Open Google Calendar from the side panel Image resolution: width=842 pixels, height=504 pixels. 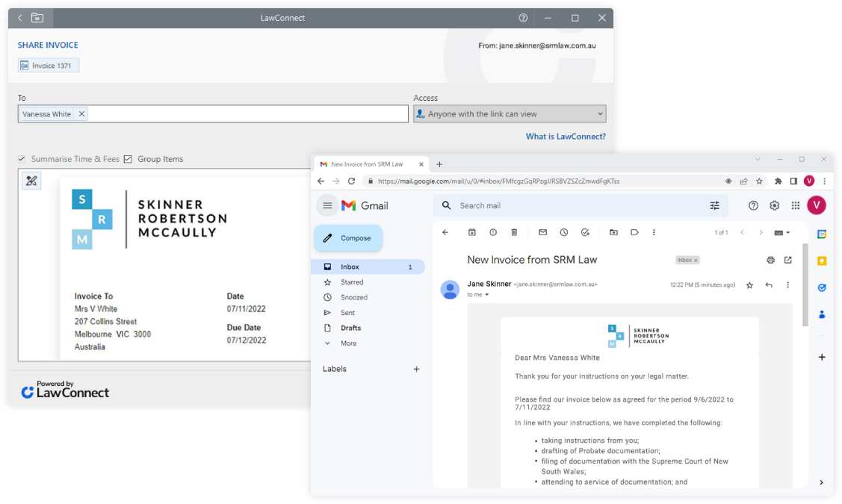tap(822, 235)
